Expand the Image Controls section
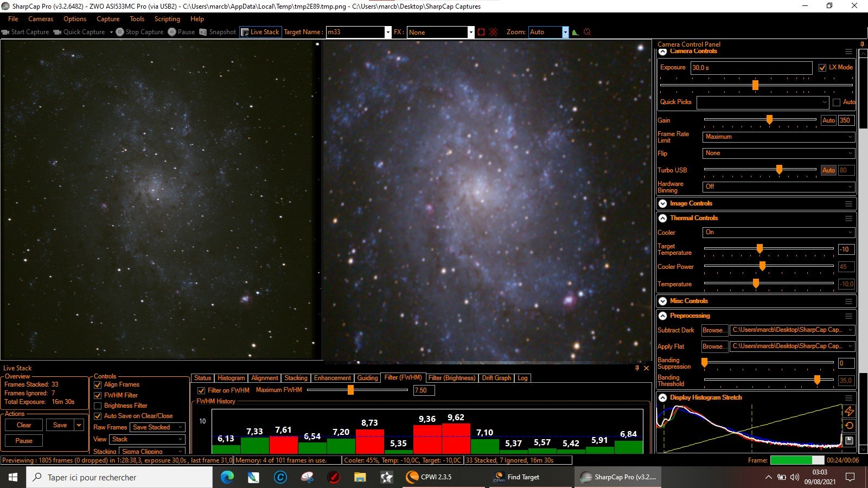 click(662, 204)
